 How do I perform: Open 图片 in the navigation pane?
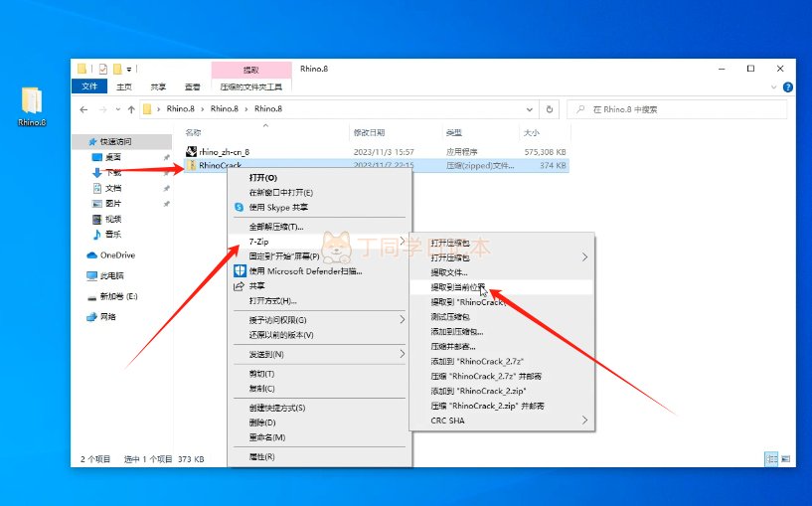[113, 204]
